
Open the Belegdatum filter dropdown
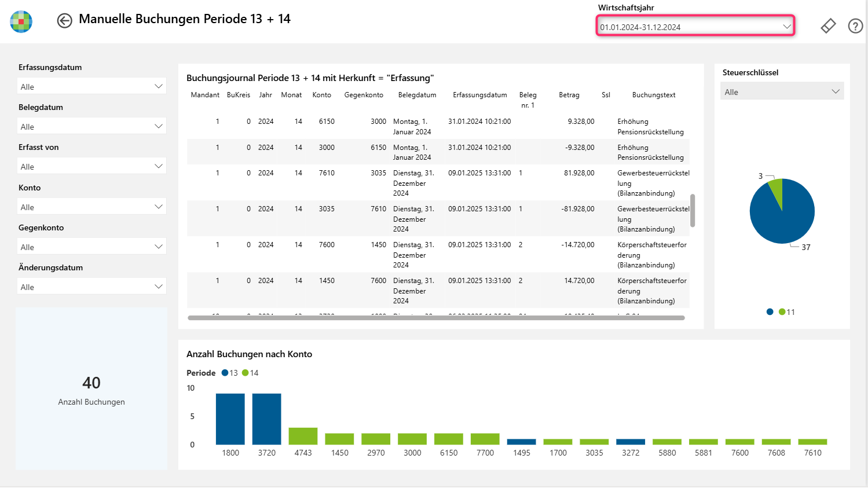tap(92, 126)
